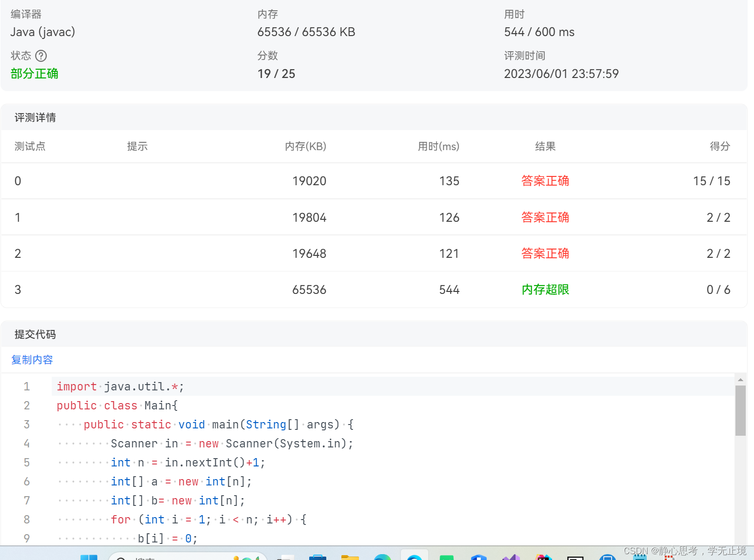Open the purple Microsoft app on the taskbar
This screenshot has height=560, width=754.
(x=511, y=558)
